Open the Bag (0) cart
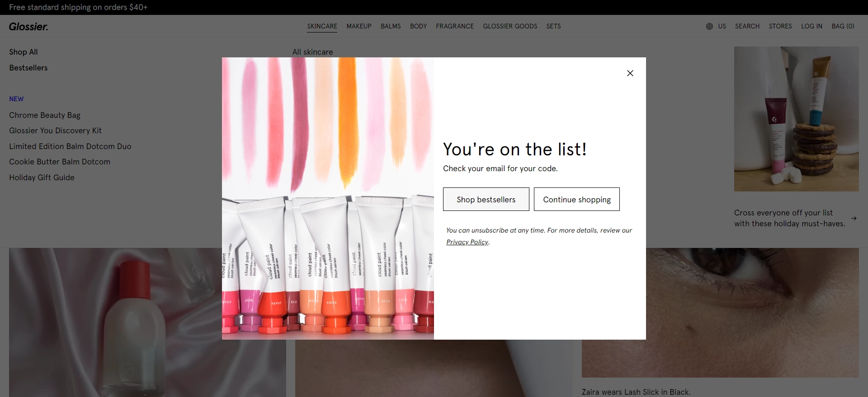 pos(843,26)
